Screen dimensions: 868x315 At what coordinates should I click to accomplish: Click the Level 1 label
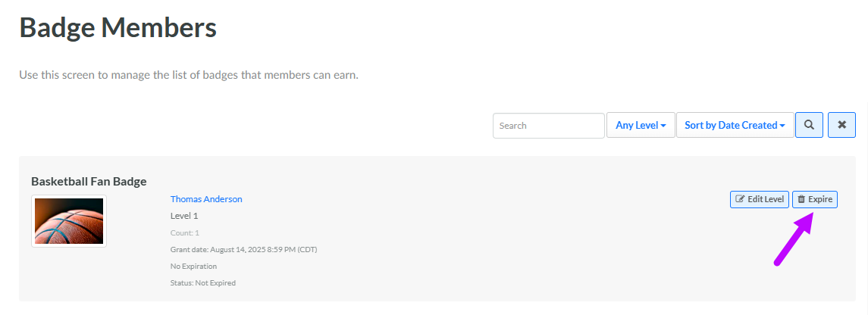point(184,216)
